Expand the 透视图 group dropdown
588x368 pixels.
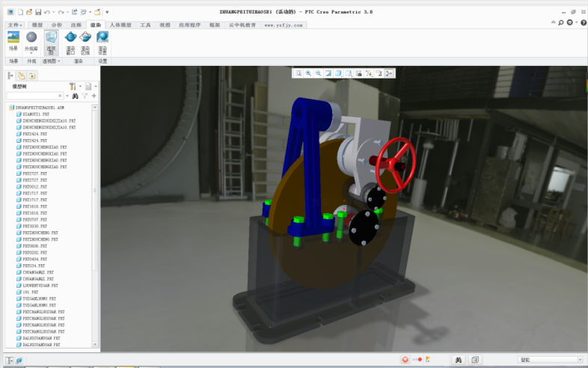click(52, 61)
